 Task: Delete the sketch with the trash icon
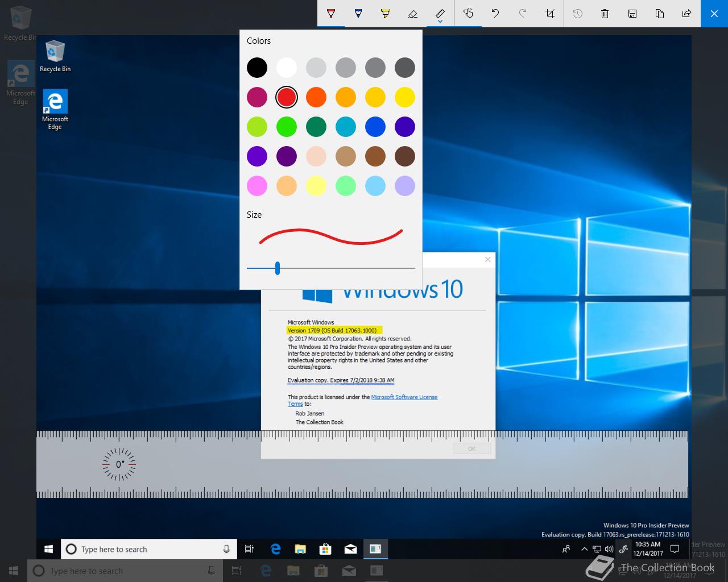point(605,13)
